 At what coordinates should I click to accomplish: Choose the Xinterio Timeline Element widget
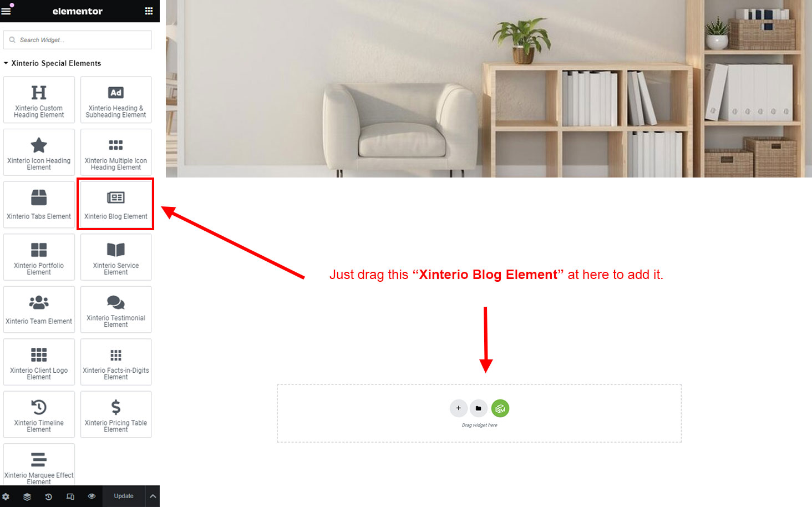(x=39, y=414)
